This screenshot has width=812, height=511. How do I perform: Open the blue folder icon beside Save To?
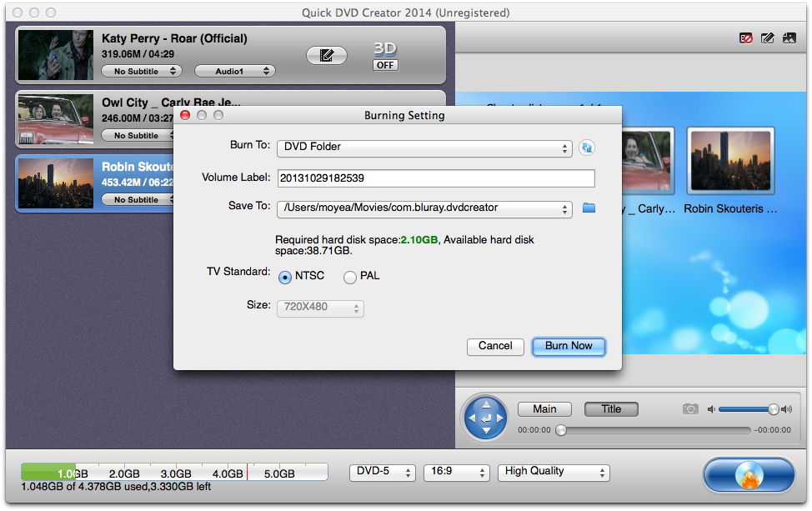point(589,208)
